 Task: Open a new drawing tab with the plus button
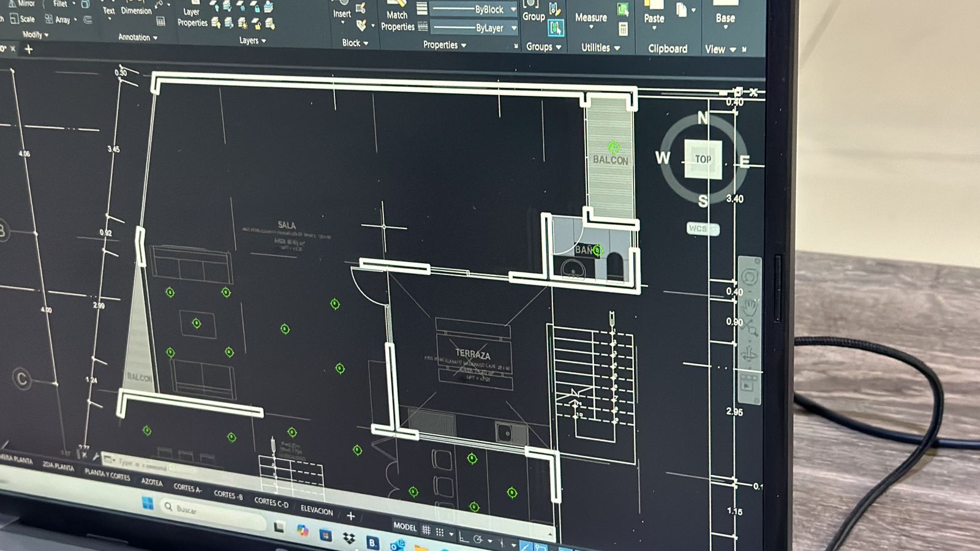click(28, 50)
